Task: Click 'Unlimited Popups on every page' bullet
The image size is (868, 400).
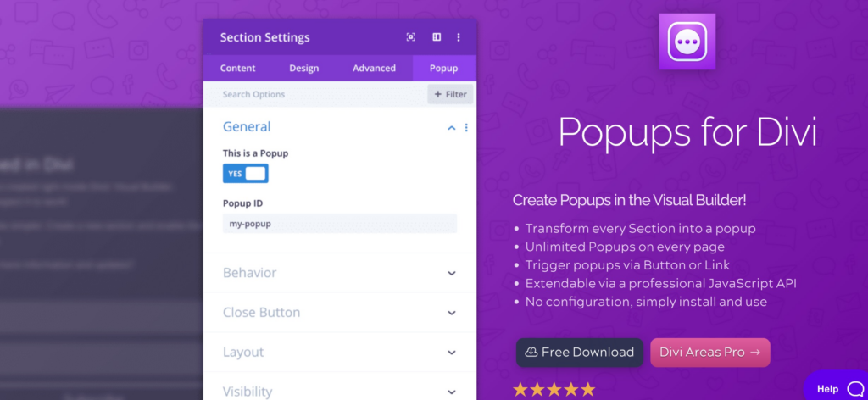Action: (625, 247)
